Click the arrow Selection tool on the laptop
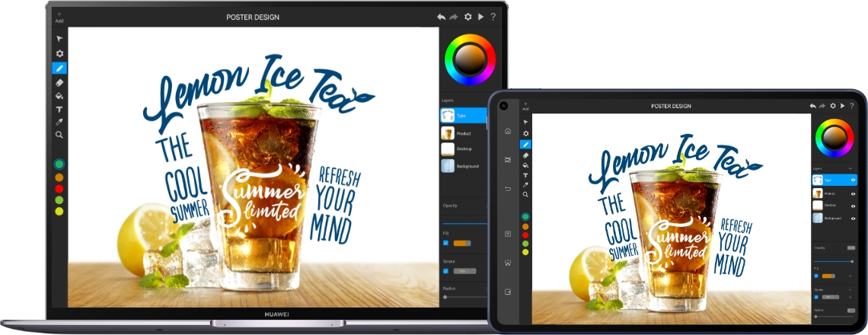Viewport: 868px width, 335px height. pos(59,39)
